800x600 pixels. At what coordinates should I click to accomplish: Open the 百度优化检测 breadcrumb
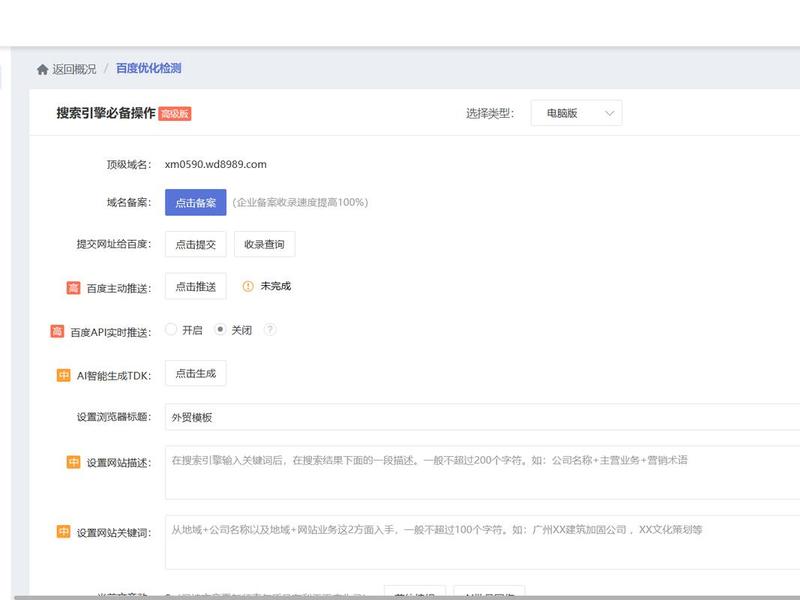[x=148, y=68]
